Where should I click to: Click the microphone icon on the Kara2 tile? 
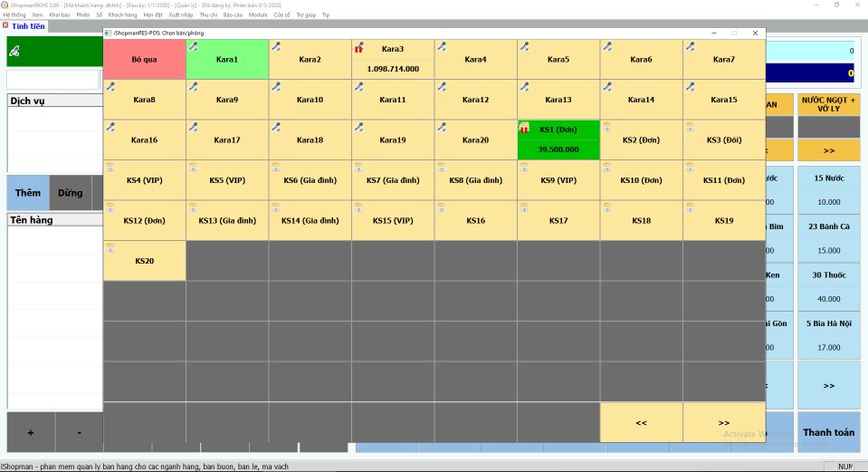coord(275,46)
